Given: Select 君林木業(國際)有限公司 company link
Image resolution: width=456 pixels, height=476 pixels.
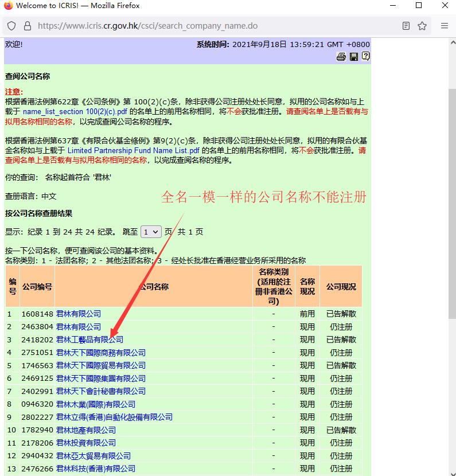Looking at the screenshot, I should [x=95, y=404].
